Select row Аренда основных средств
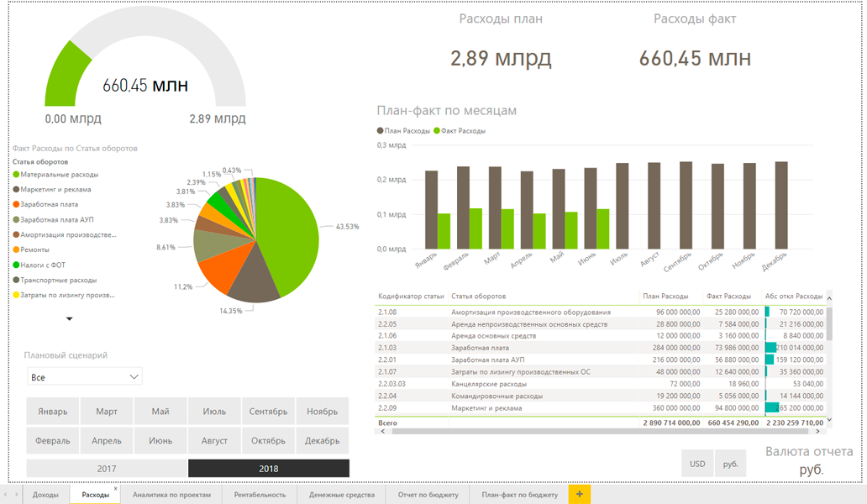The image size is (867, 504). 601,336
